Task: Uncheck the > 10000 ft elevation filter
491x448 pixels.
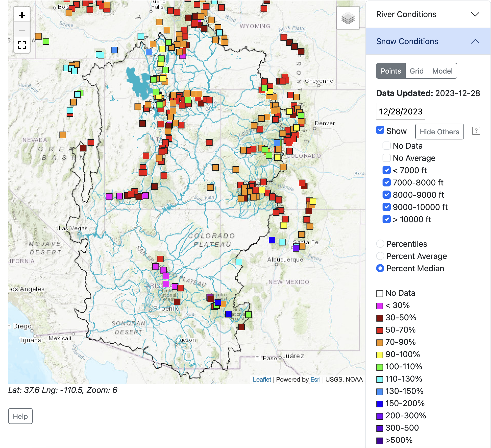Action: (386, 219)
